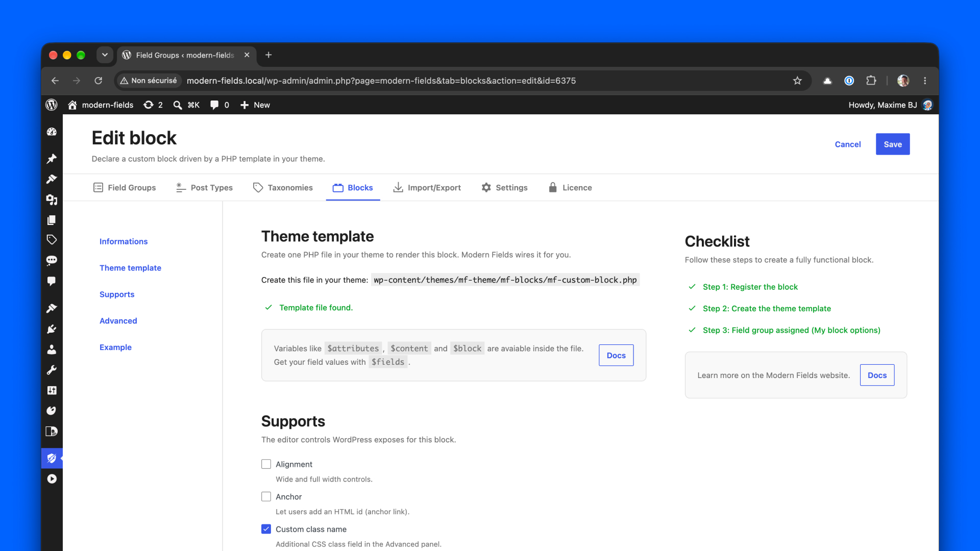Open a new browser tab with plus

pyautogui.click(x=268, y=55)
